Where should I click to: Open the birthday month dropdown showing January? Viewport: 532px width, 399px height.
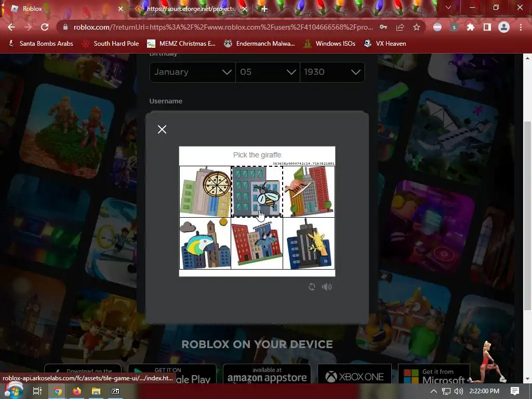tap(192, 72)
